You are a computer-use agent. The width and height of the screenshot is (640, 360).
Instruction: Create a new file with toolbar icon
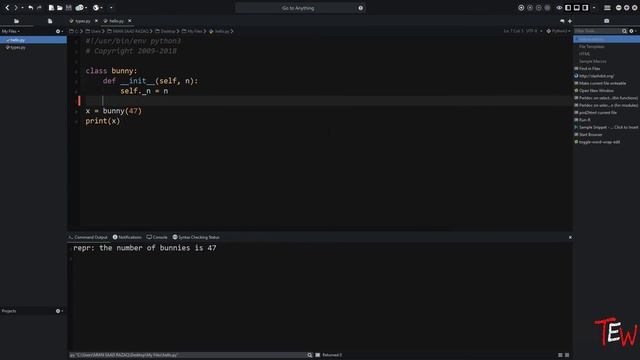tap(51, 8)
